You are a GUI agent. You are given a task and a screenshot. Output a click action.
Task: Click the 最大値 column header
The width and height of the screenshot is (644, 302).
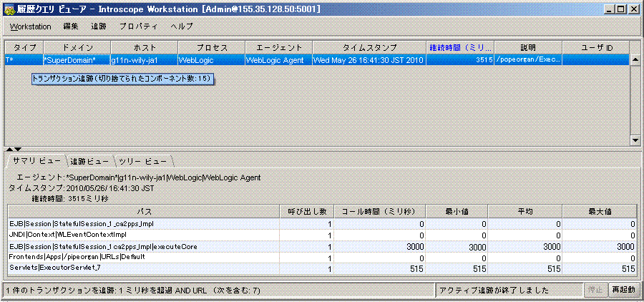point(600,212)
